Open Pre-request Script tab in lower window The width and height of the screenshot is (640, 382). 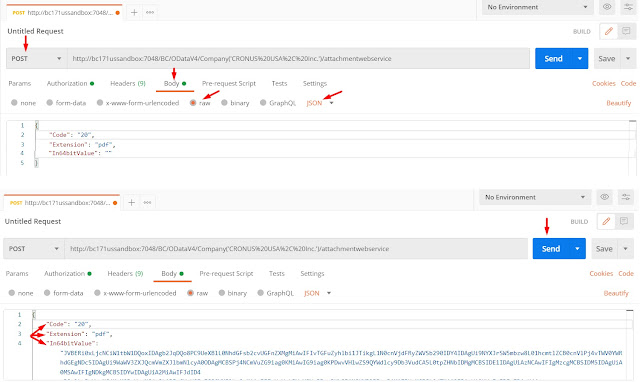(226, 273)
